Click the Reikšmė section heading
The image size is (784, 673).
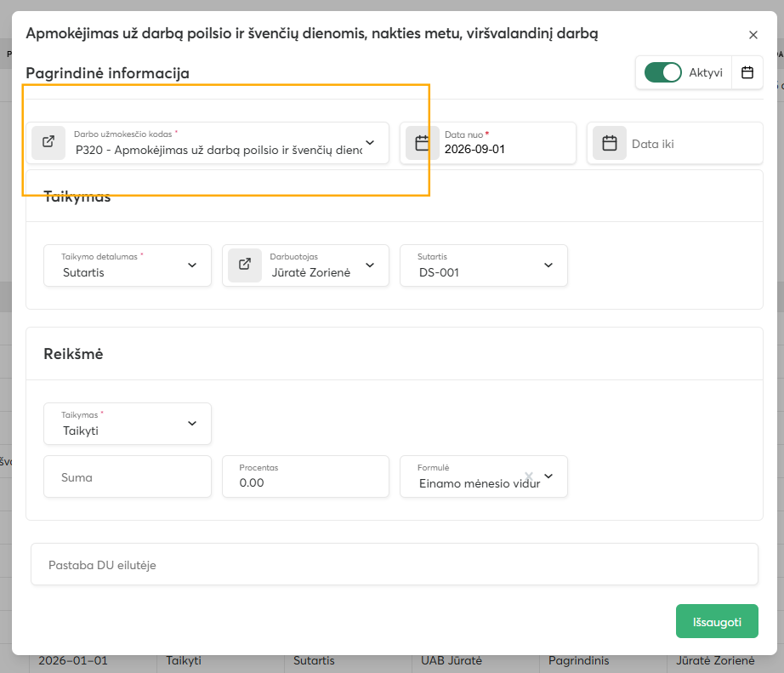tap(73, 354)
